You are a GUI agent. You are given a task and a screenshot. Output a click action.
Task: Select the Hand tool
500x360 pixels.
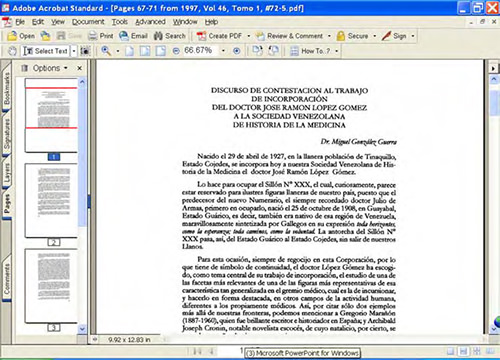click(x=12, y=51)
